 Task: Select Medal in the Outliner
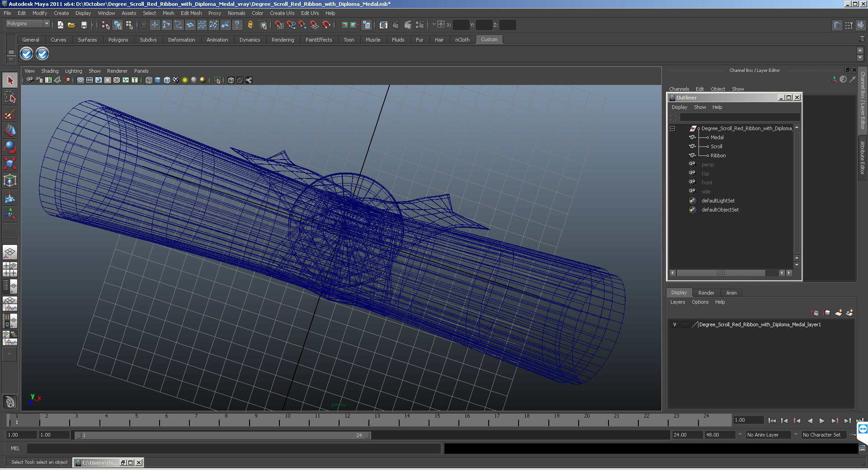[x=717, y=137]
